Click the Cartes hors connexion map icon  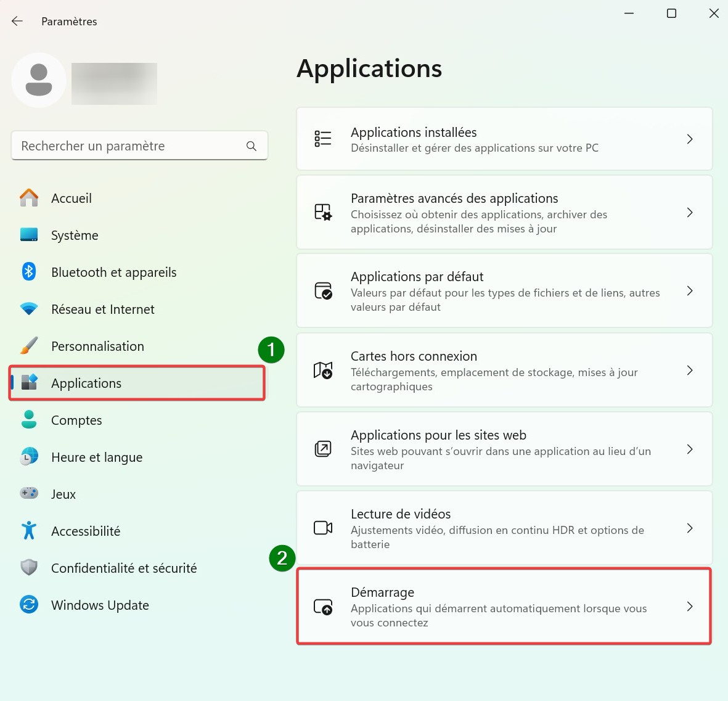(322, 371)
